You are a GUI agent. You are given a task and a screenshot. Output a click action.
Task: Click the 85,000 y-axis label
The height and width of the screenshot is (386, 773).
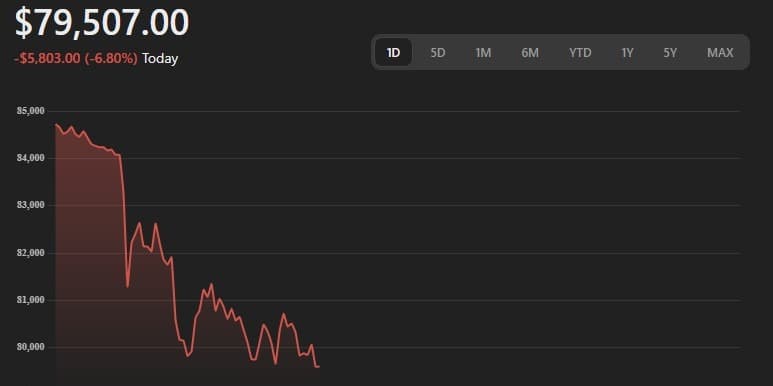click(31, 111)
